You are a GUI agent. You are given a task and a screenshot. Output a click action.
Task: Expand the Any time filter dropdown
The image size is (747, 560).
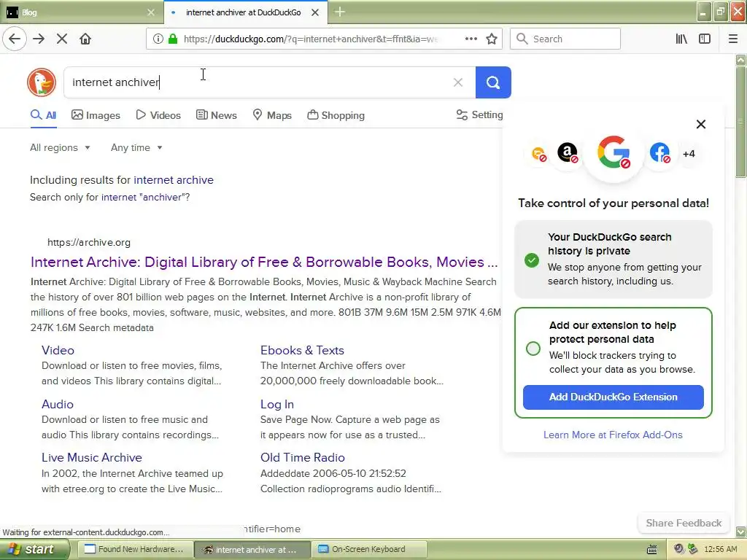coord(136,147)
